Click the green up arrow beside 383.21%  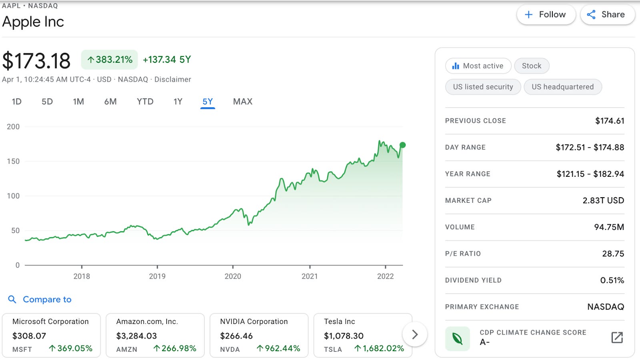[x=91, y=60]
